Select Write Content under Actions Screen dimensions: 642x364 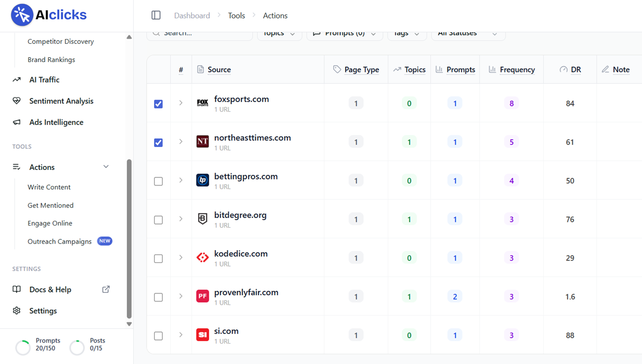49,187
